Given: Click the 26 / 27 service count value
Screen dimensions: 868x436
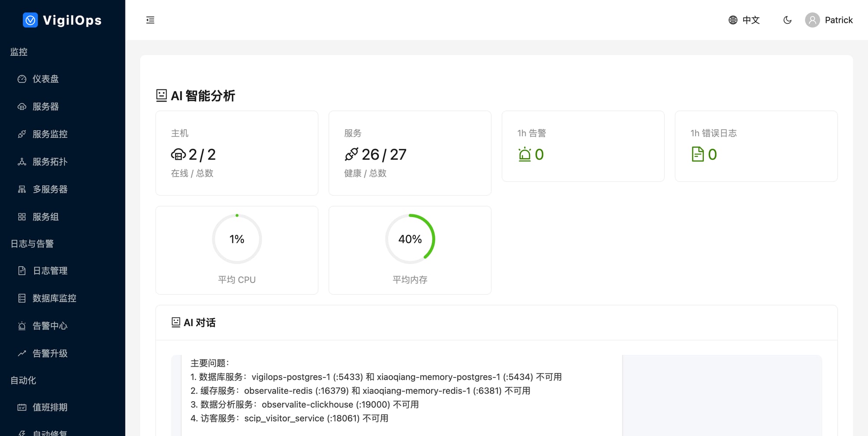Looking at the screenshot, I should [384, 154].
